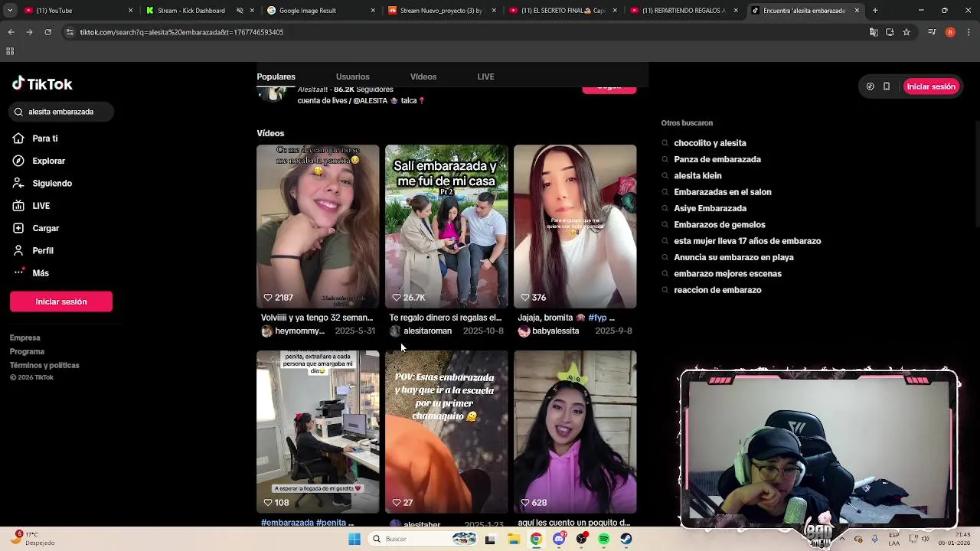Viewport: 980px width, 551px height.
Task: Open the Chrome tab search dropdown arrow
Action: [x=10, y=11]
